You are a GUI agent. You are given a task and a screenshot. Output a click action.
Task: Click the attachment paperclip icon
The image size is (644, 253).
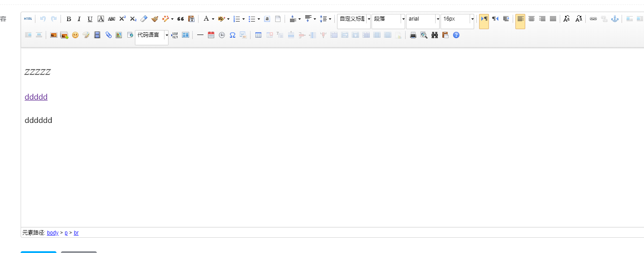pyautogui.click(x=108, y=35)
